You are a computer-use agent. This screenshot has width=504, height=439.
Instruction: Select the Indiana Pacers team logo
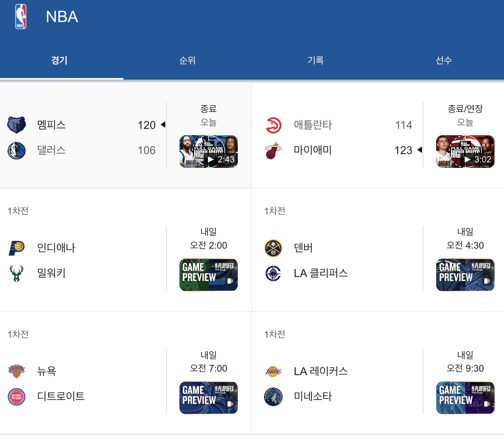point(16,248)
